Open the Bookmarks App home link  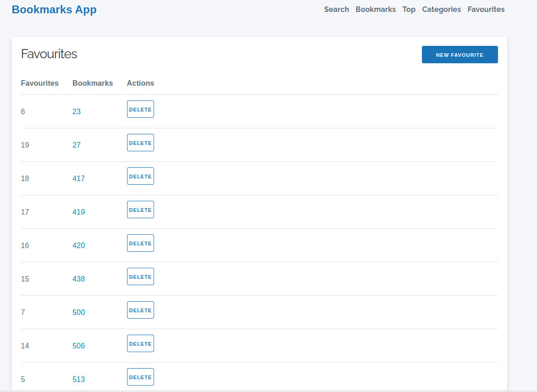click(x=54, y=10)
